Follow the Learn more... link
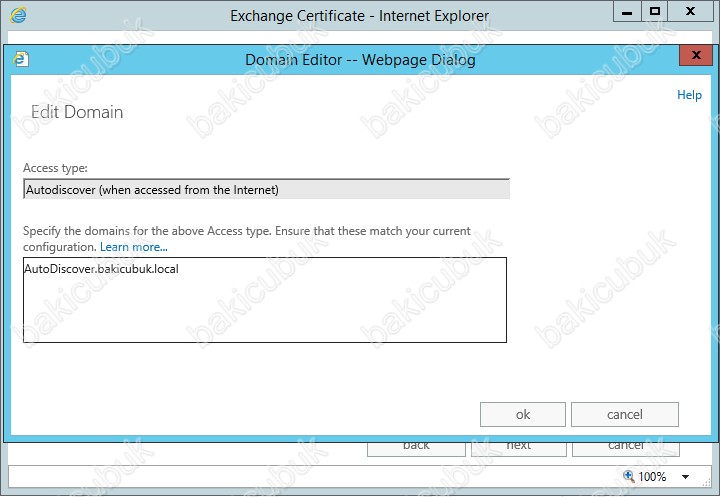The height and width of the screenshot is (497, 720). (134, 247)
